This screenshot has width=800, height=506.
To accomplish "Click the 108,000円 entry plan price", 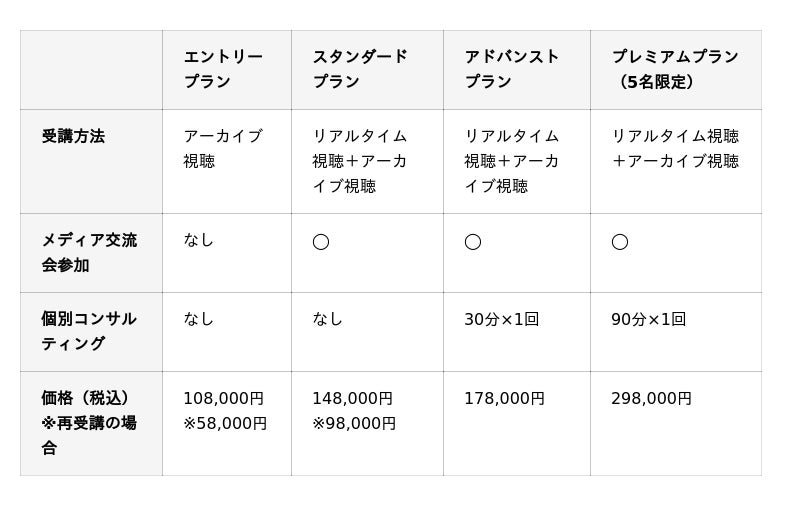I will coord(223,398).
